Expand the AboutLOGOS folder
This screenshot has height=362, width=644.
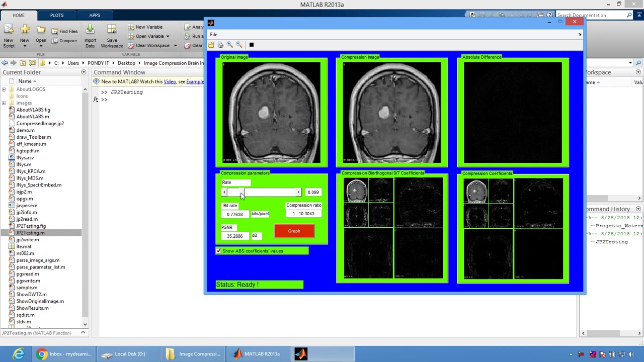(x=4, y=89)
